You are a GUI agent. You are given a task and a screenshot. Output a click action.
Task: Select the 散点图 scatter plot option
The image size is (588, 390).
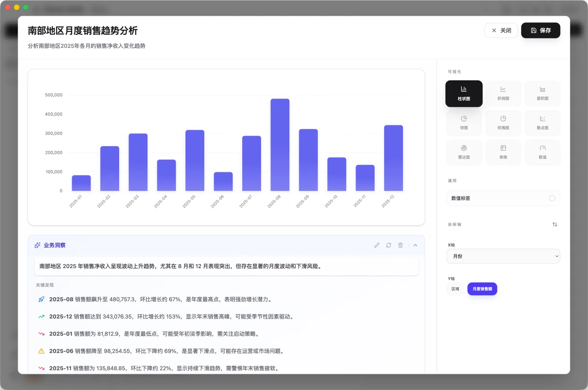pos(543,123)
